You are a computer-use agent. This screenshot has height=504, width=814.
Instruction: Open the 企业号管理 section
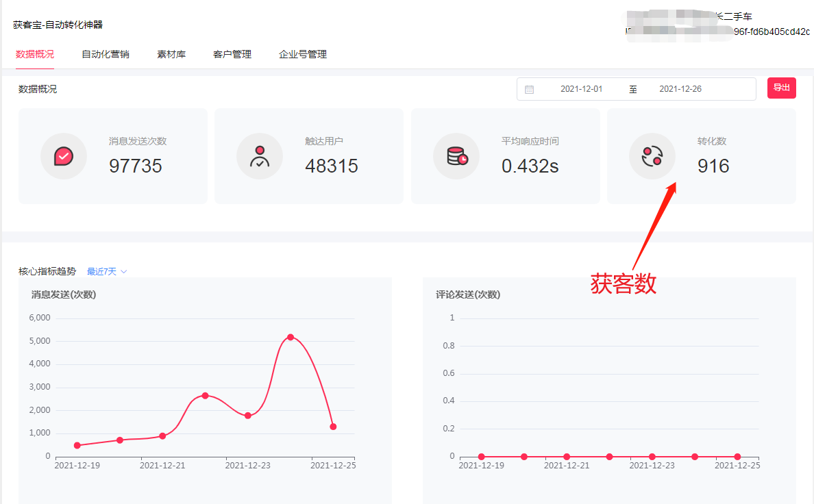pyautogui.click(x=302, y=53)
